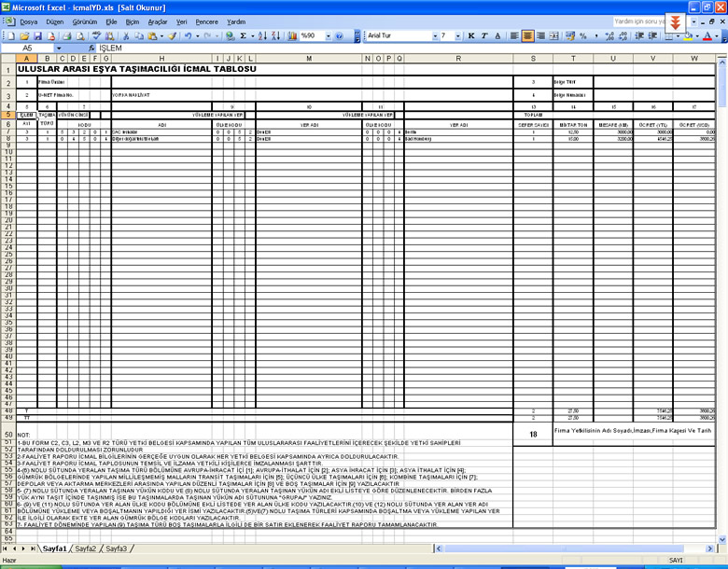The height and width of the screenshot is (569, 728).
Task: Sort descending Z to A
Action: [275, 35]
